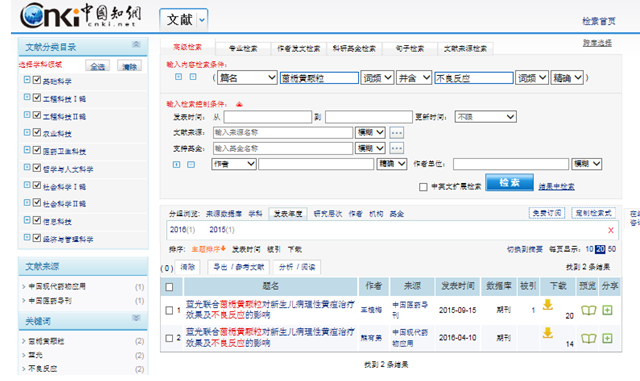Click the CNKI logo

80,16
